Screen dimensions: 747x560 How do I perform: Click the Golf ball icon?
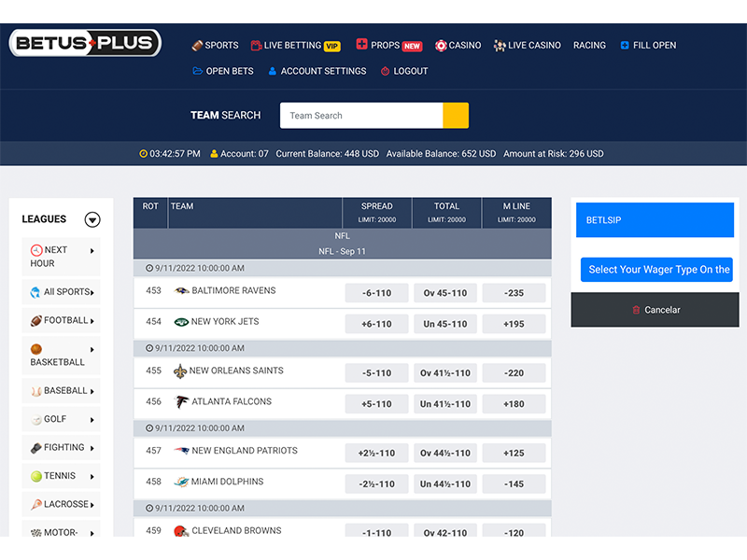[x=36, y=419]
